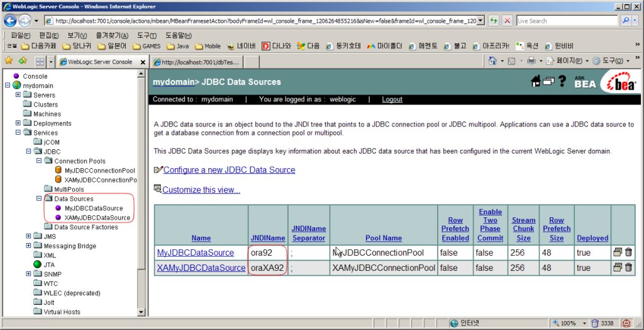The height and width of the screenshot is (330, 644).
Task: Click the tree pane scroll down arrow
Action: click(x=142, y=312)
